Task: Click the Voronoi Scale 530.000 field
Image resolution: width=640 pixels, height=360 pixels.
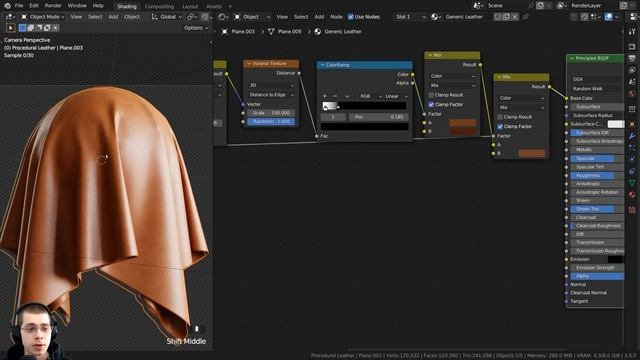Action: click(271, 113)
